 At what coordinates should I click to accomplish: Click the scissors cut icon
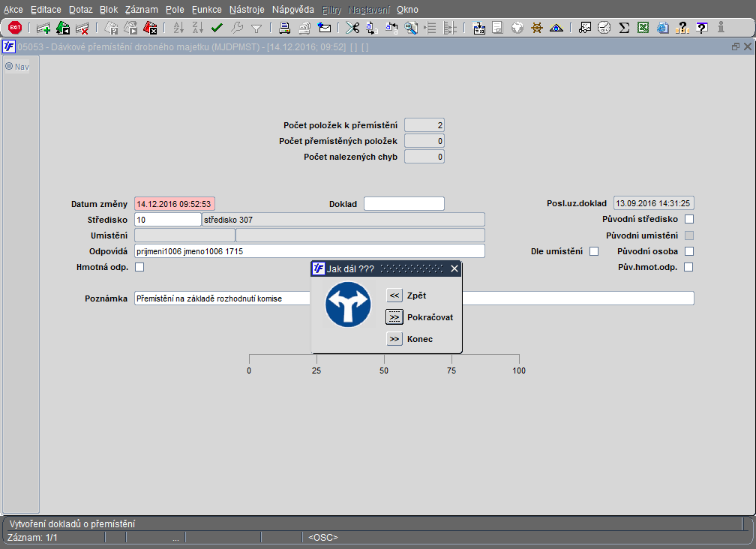click(x=352, y=28)
